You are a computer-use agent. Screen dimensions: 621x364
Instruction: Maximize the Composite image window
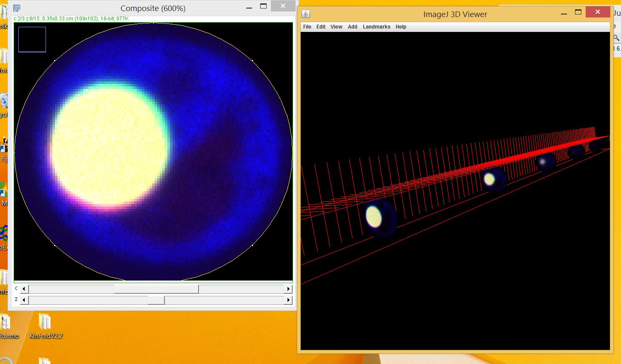click(263, 6)
